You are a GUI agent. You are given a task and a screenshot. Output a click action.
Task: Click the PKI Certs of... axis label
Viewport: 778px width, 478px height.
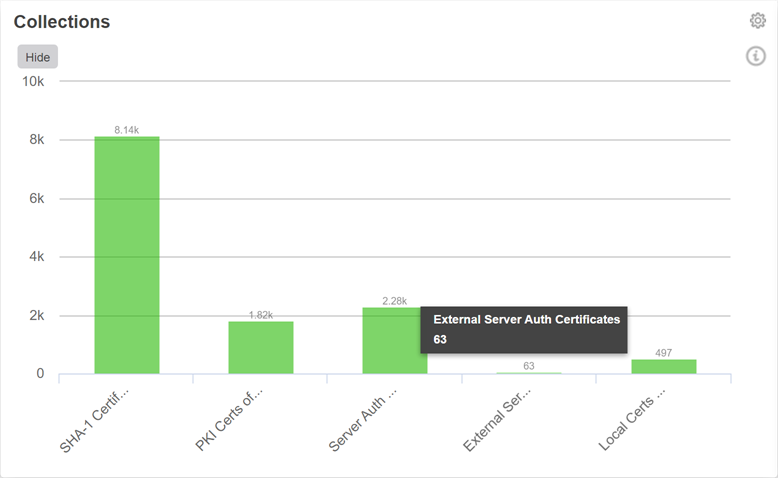[229, 420]
